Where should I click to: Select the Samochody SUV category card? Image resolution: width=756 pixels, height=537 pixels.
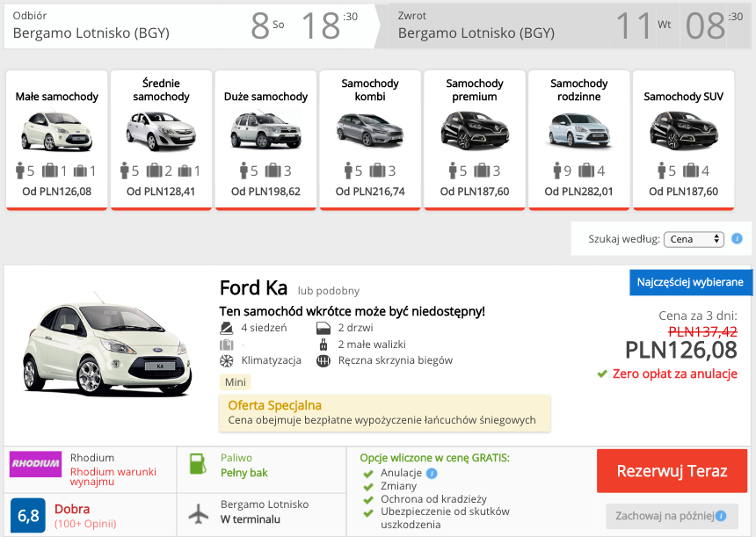(683, 141)
